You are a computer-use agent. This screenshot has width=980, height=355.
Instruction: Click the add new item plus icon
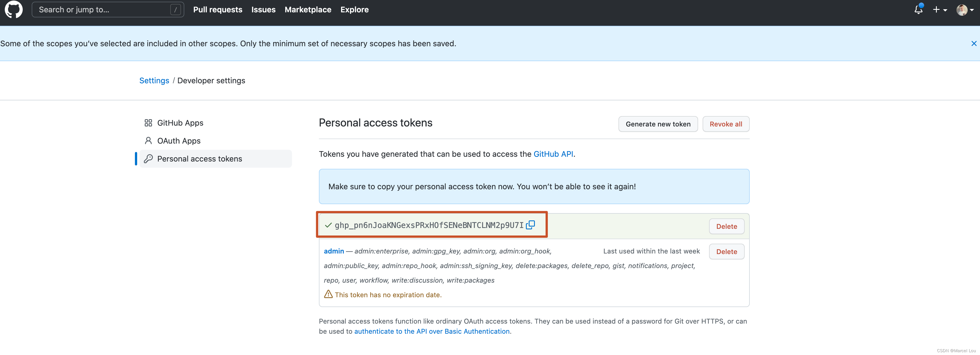(x=936, y=9)
